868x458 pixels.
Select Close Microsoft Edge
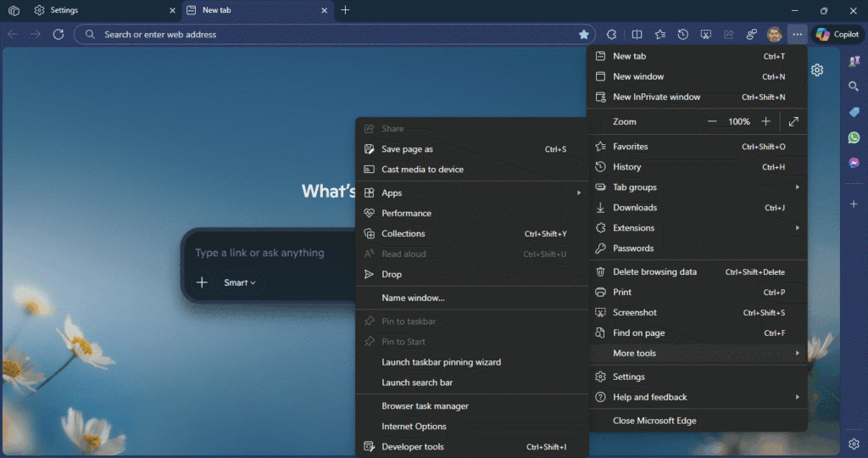(x=698, y=421)
